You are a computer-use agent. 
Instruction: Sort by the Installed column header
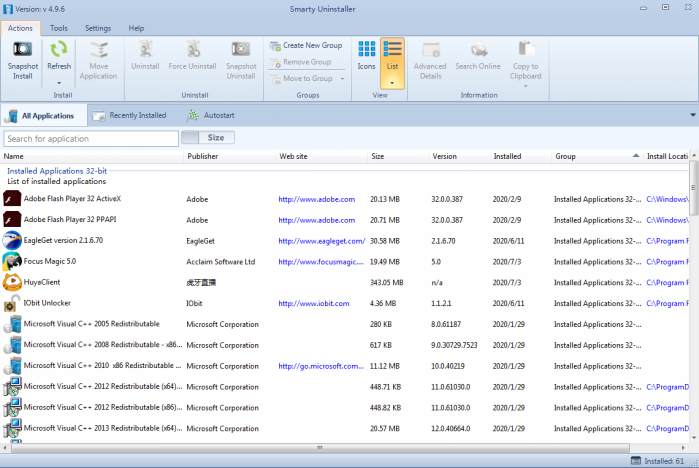click(521, 156)
